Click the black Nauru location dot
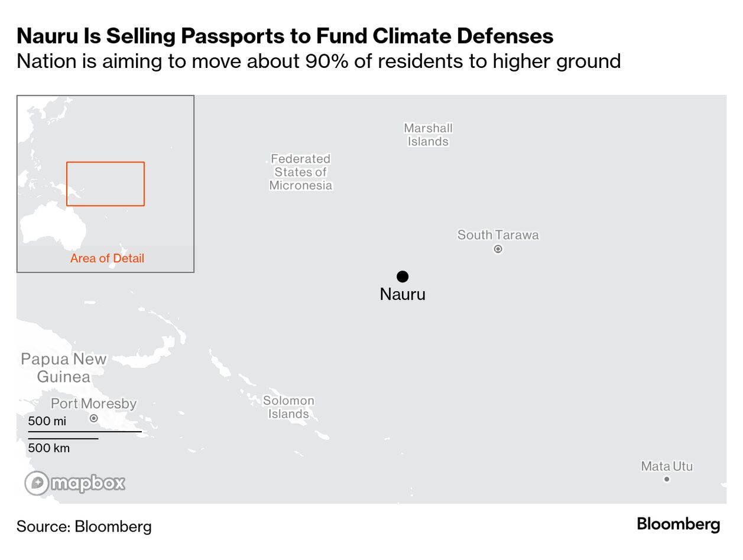Image resolution: width=743 pixels, height=560 pixels. pyautogui.click(x=403, y=276)
